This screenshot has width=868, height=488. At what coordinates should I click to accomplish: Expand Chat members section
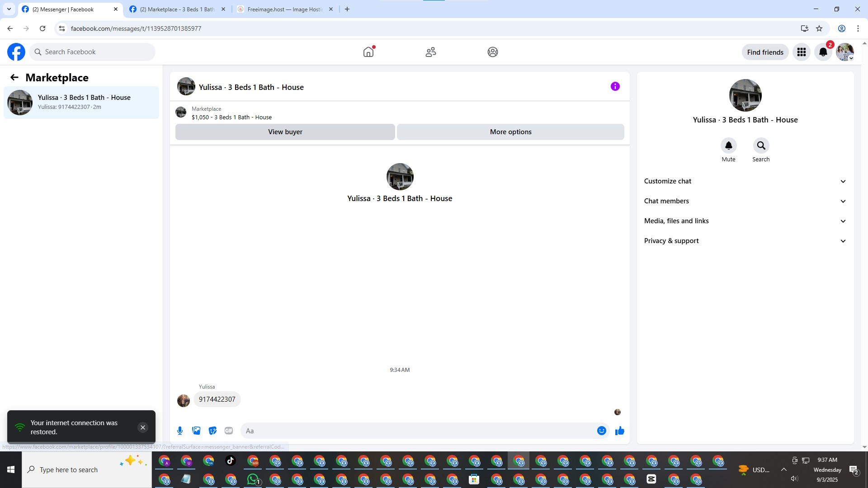pos(745,201)
